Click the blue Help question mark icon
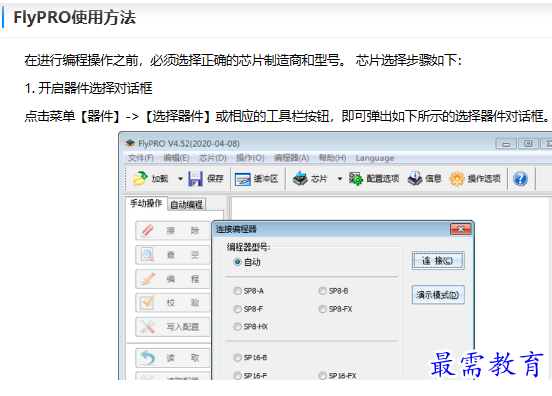This screenshot has width=552, height=396. click(x=520, y=179)
